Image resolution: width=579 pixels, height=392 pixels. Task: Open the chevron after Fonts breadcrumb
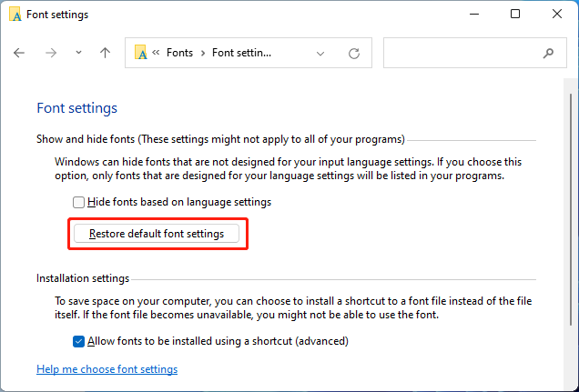pyautogui.click(x=203, y=54)
